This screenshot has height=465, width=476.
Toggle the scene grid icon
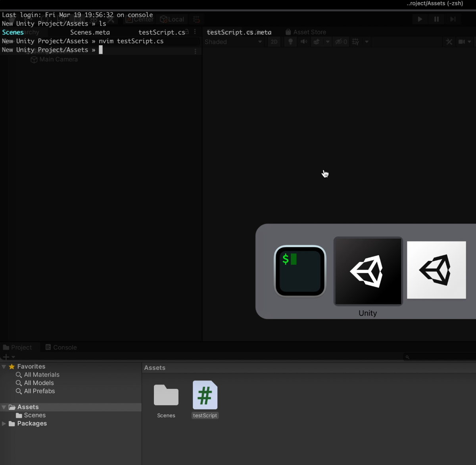pos(355,42)
